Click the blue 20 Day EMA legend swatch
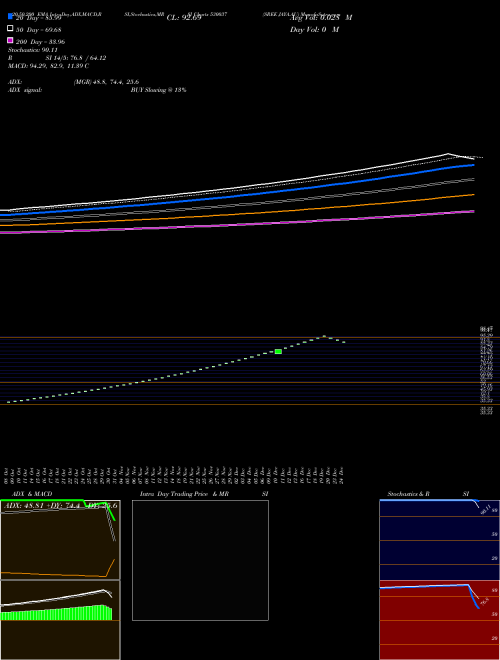 pyautogui.click(x=10, y=16)
